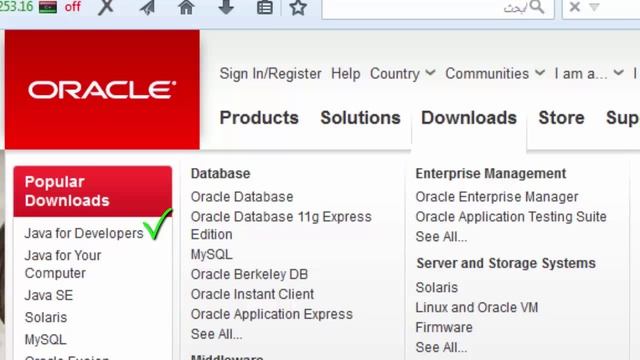Open MySQL in the Database column

pyautogui.click(x=211, y=254)
